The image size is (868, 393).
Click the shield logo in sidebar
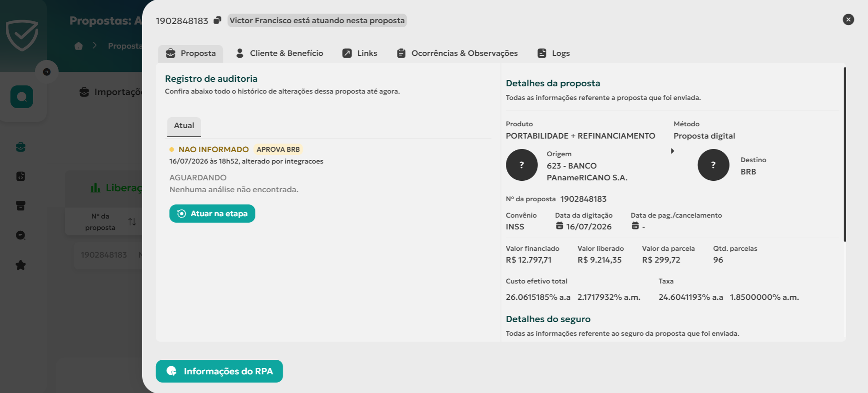pyautogui.click(x=22, y=35)
